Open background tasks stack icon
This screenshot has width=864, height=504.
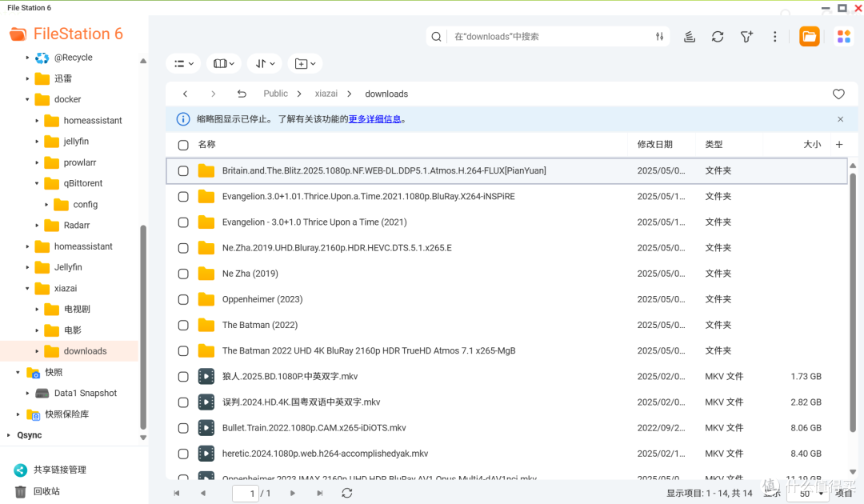tap(690, 37)
